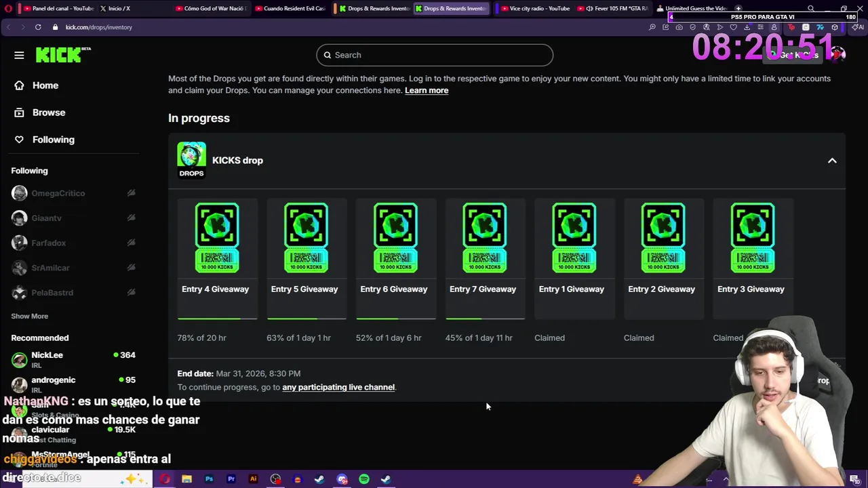Select Entry 2 Giveaway reward icon
This screenshot has width=868, height=488.
coord(663,238)
